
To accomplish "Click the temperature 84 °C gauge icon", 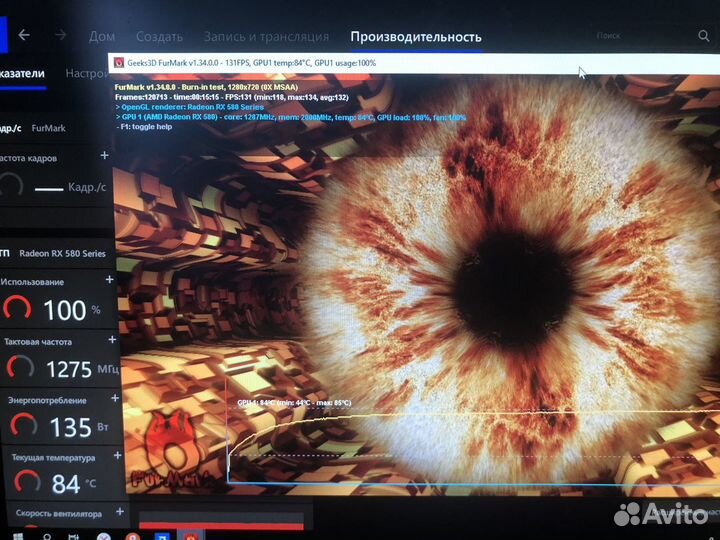I will [24, 484].
